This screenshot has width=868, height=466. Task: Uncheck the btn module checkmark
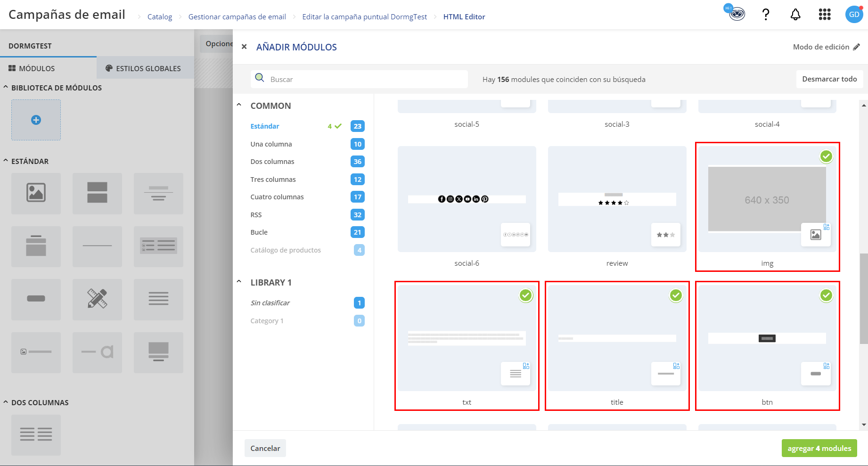(x=826, y=295)
